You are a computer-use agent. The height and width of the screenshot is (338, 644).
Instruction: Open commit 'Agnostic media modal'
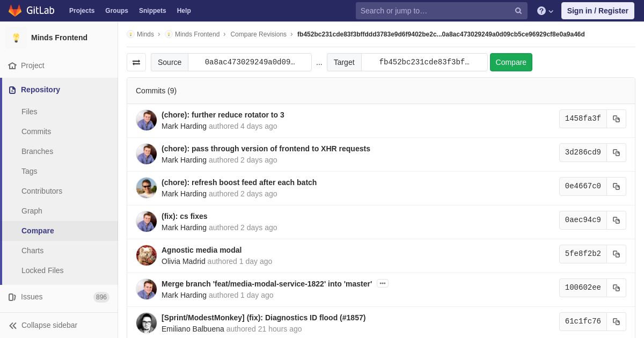(x=201, y=250)
